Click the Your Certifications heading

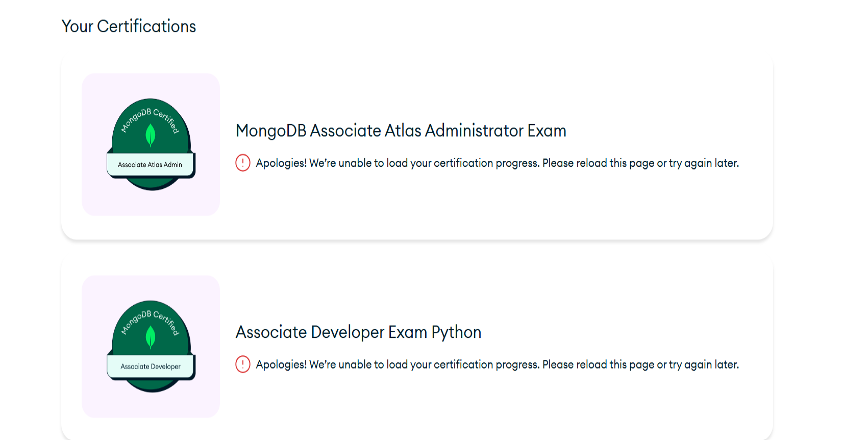[129, 27]
